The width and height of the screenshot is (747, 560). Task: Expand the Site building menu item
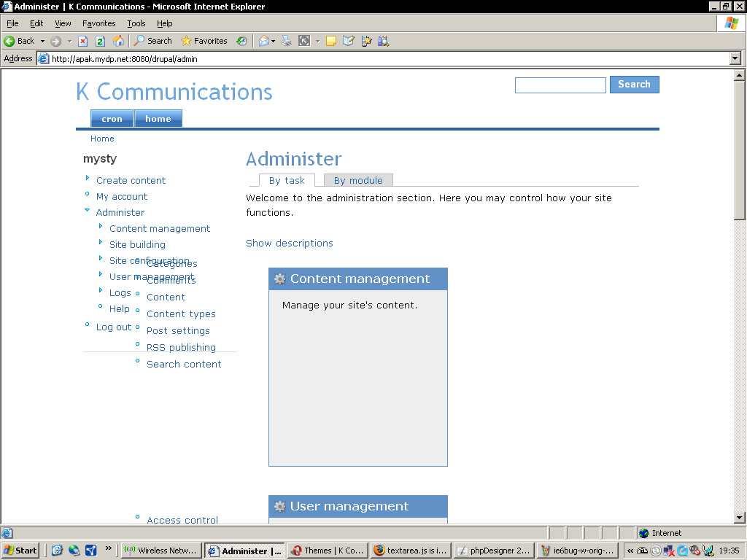tap(137, 244)
